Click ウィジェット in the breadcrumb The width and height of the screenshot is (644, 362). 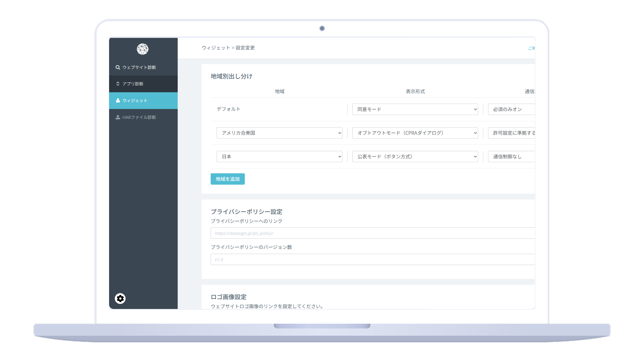216,48
